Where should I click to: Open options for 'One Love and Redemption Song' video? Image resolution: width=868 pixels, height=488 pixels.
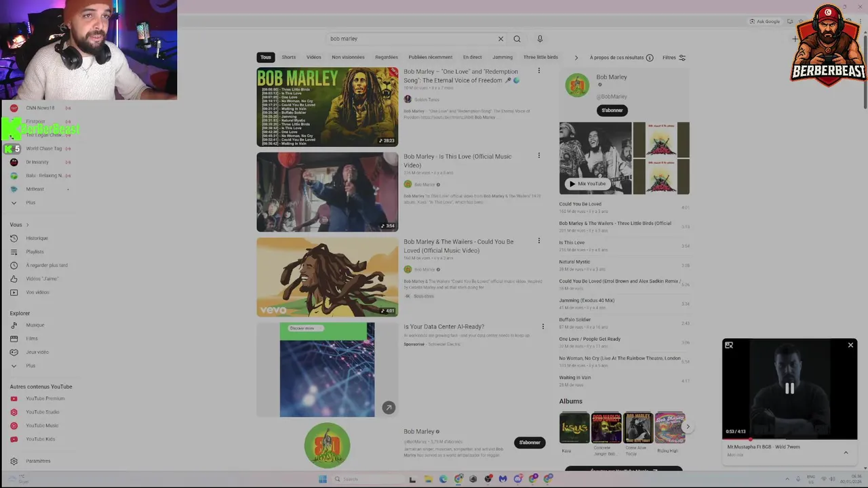(539, 71)
